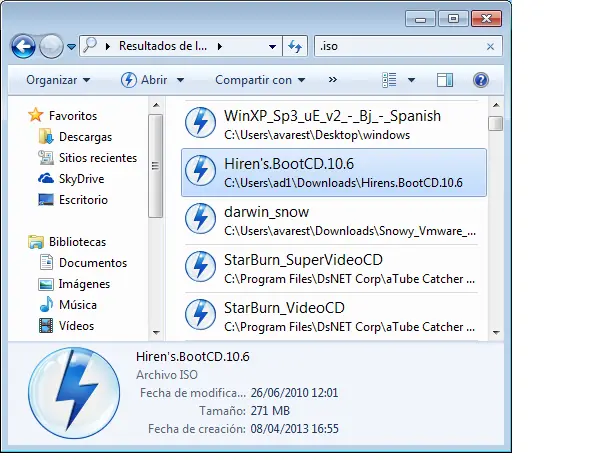Select Sitios recientes in Favoritos

[98, 157]
